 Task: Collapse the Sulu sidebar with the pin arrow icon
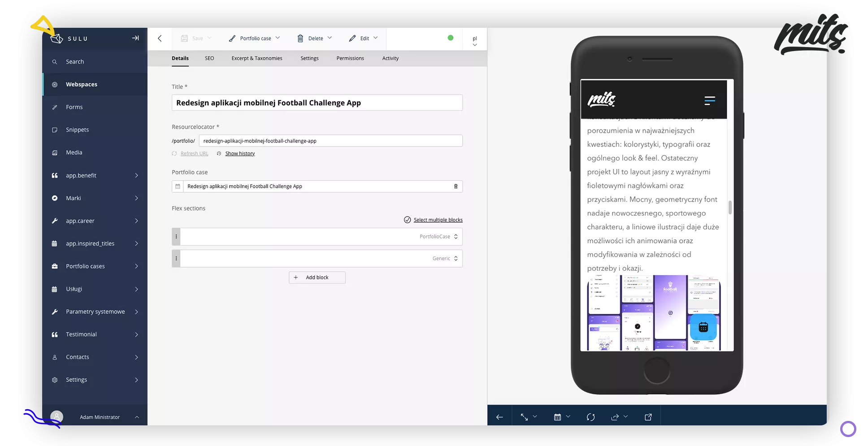pyautogui.click(x=135, y=38)
